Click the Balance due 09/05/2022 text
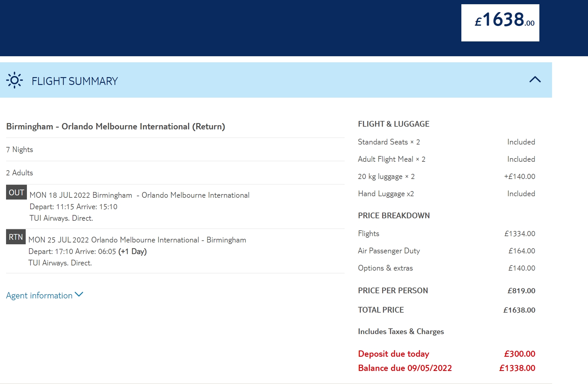This screenshot has height=387, width=588. pos(404,368)
